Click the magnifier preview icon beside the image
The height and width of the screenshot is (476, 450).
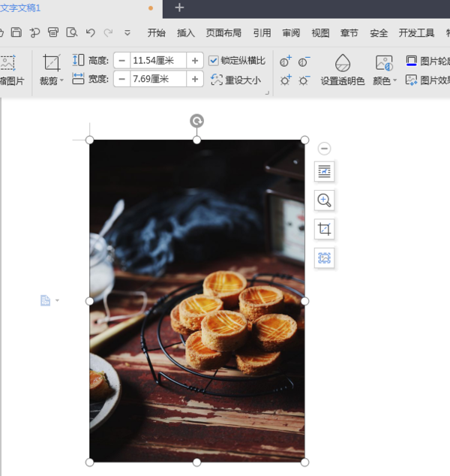[324, 200]
